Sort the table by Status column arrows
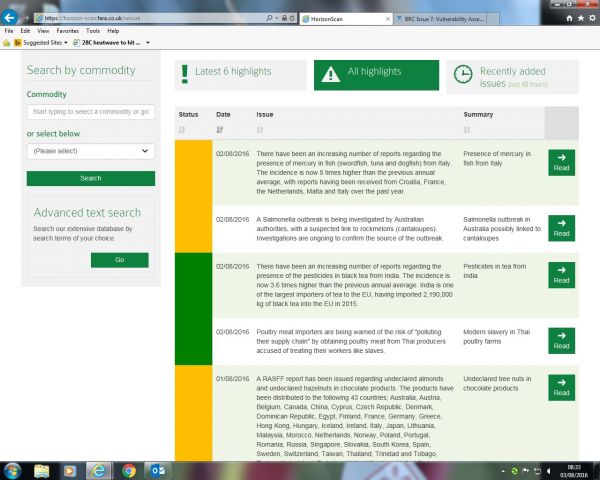Screen dimensions: 600x480 (x=182, y=130)
